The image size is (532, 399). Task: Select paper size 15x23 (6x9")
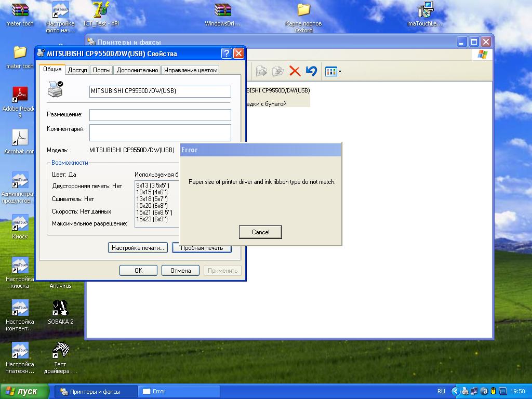(x=152, y=219)
